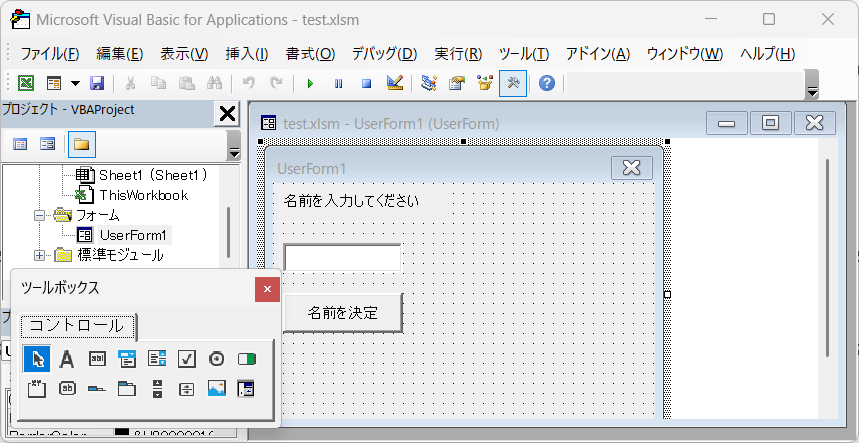Choose the TextBox control tool

pyautogui.click(x=97, y=359)
